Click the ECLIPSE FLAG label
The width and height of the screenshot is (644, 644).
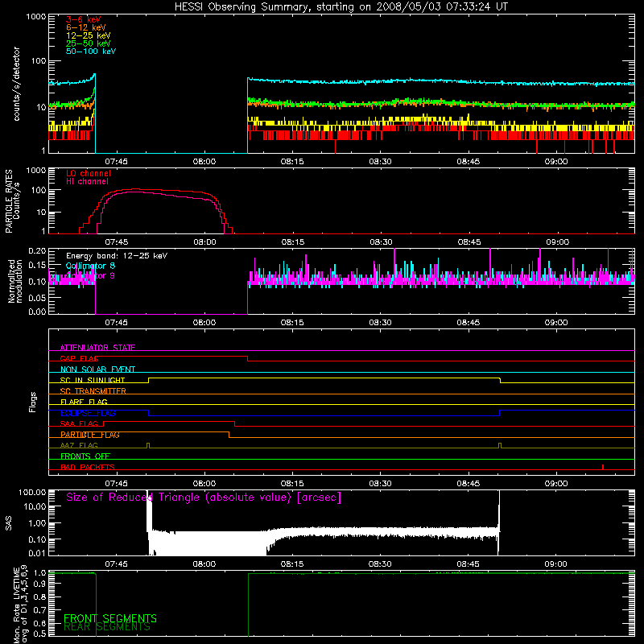click(88, 413)
